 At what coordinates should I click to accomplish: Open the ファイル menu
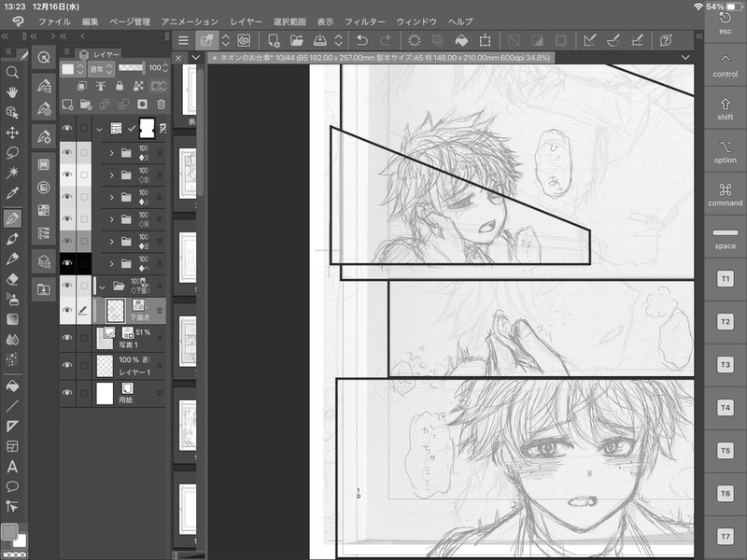54,21
